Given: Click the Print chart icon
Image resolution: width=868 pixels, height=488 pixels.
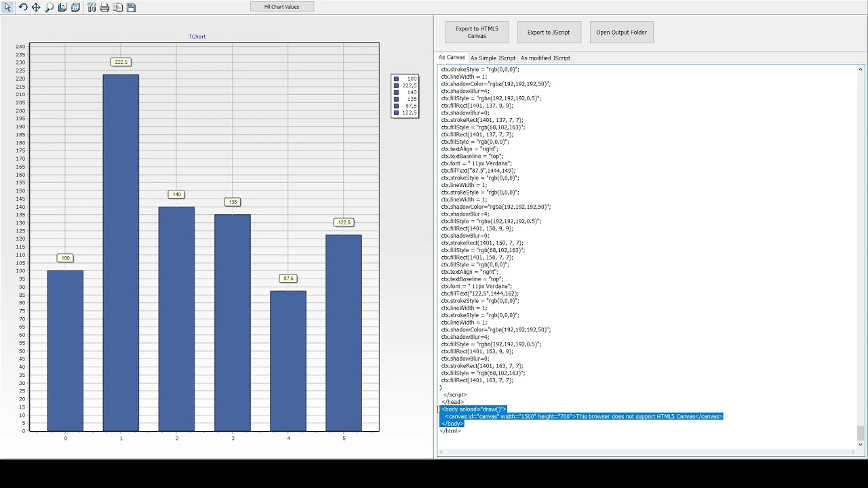Looking at the screenshot, I should 104,7.
